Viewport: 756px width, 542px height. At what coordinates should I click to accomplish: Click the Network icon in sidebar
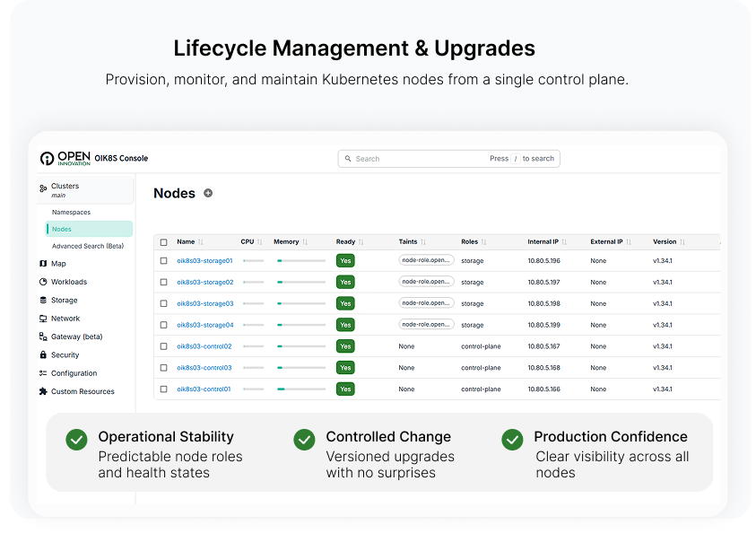[x=43, y=319]
